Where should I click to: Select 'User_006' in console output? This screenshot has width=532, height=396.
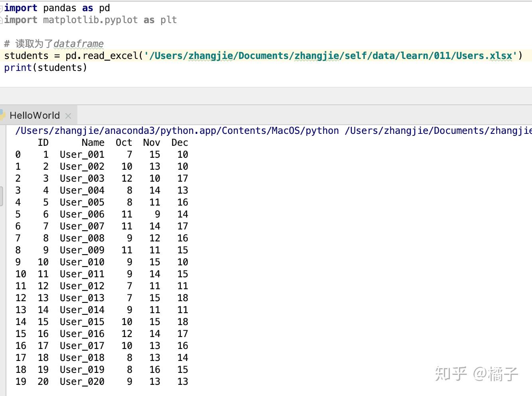[82, 214]
